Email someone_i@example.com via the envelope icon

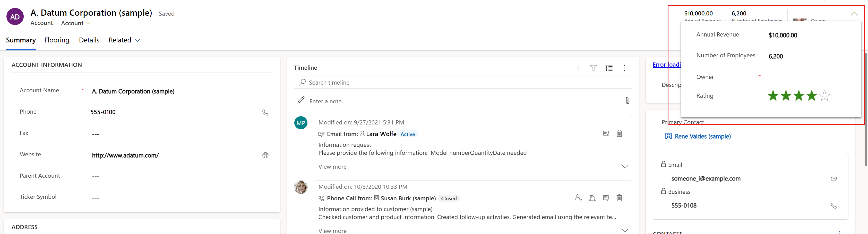(834, 179)
